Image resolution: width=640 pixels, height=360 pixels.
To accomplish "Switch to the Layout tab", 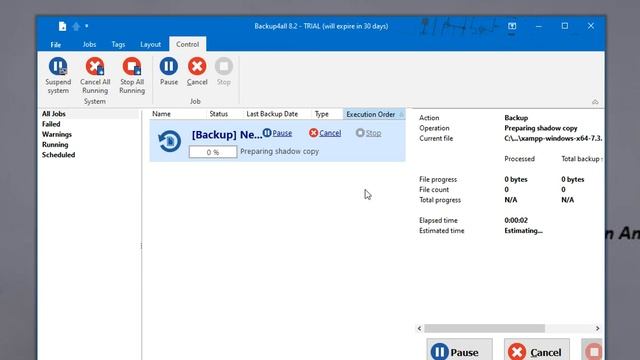I will point(150,44).
